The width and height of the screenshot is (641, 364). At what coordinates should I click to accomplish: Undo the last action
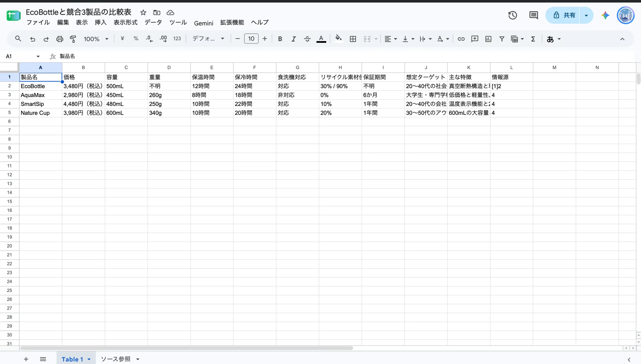(x=33, y=39)
